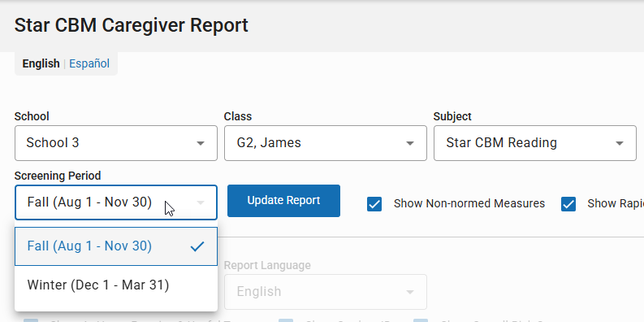This screenshot has height=322, width=644.
Task: Choose the Fall (Aug 1 - Nov 30) option
Action: (x=116, y=246)
